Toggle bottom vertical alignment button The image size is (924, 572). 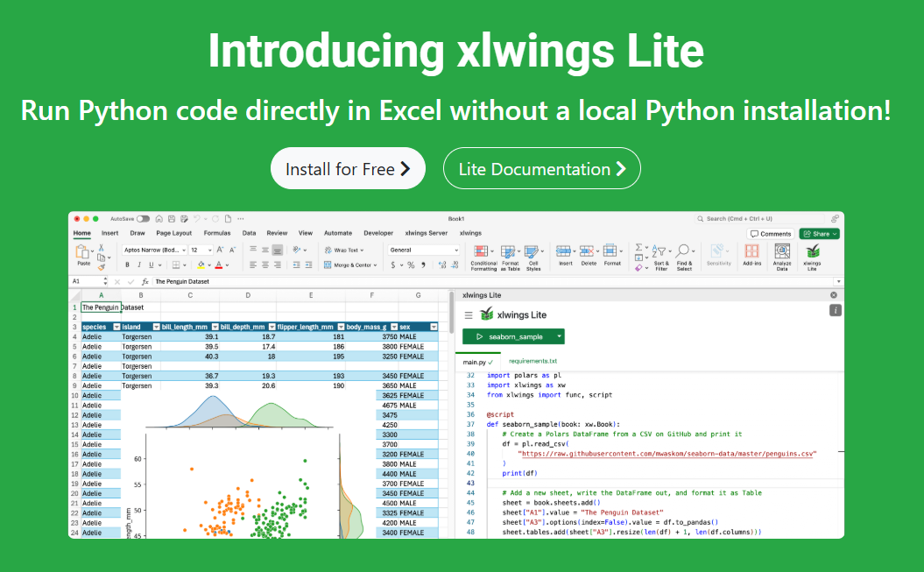(x=278, y=250)
